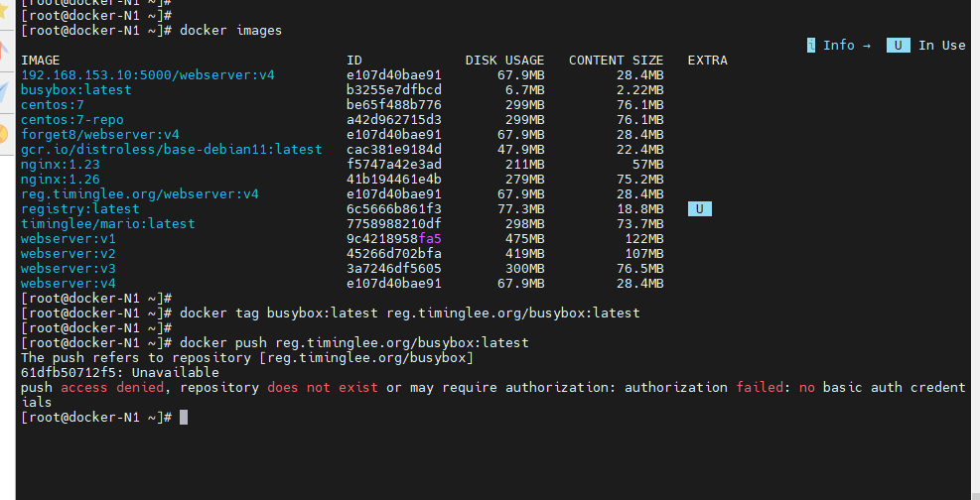Click ID f5747a42e3ad for nginx:1.23
This screenshot has height=500, width=980.
pos(394,164)
